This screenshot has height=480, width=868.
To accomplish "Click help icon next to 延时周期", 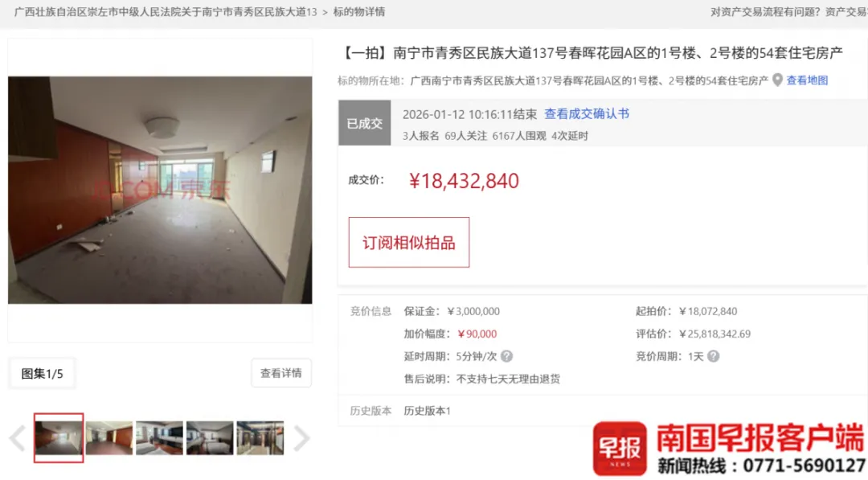I will tap(506, 356).
